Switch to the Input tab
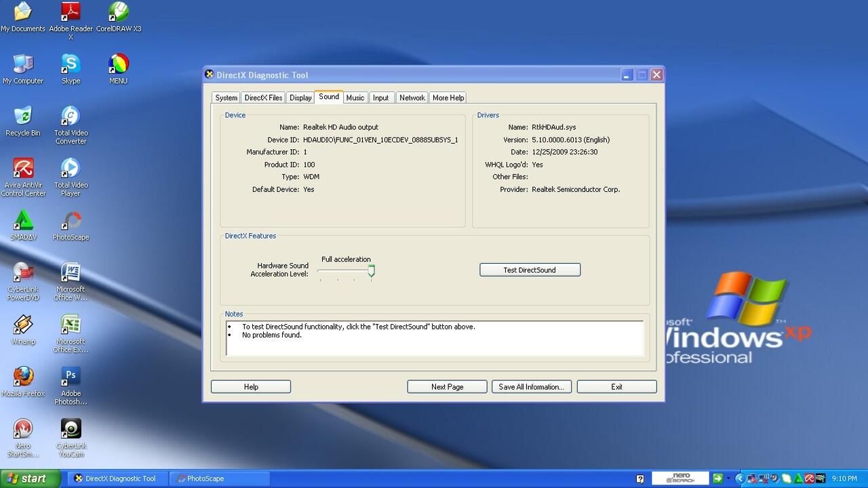The width and height of the screenshot is (868, 488). point(381,98)
